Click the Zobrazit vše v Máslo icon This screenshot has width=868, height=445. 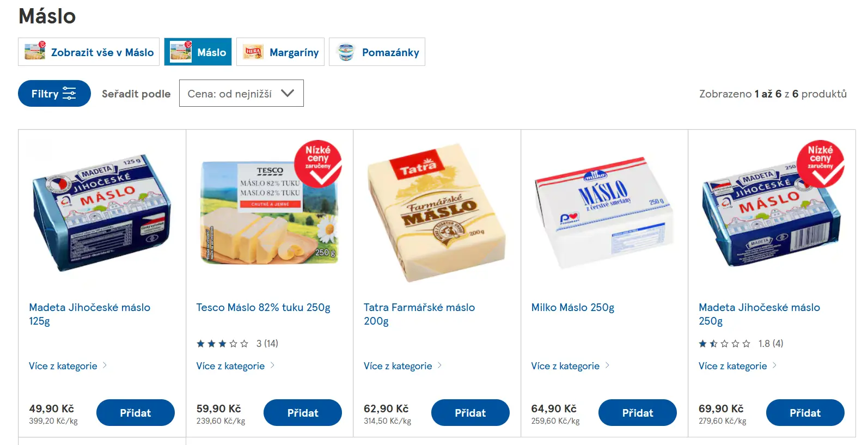point(35,52)
